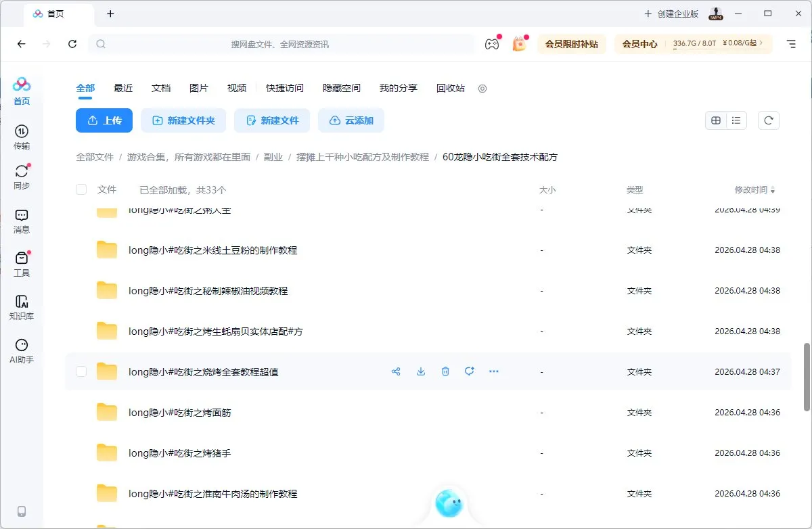
Task: Share the 烧烤全套教程超值 folder
Action: 396,371
